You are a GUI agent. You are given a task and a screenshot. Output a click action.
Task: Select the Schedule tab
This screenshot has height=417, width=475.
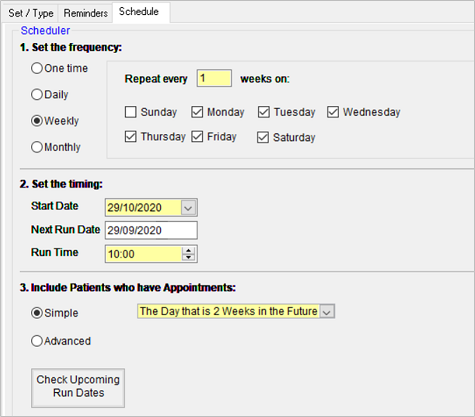click(x=141, y=12)
